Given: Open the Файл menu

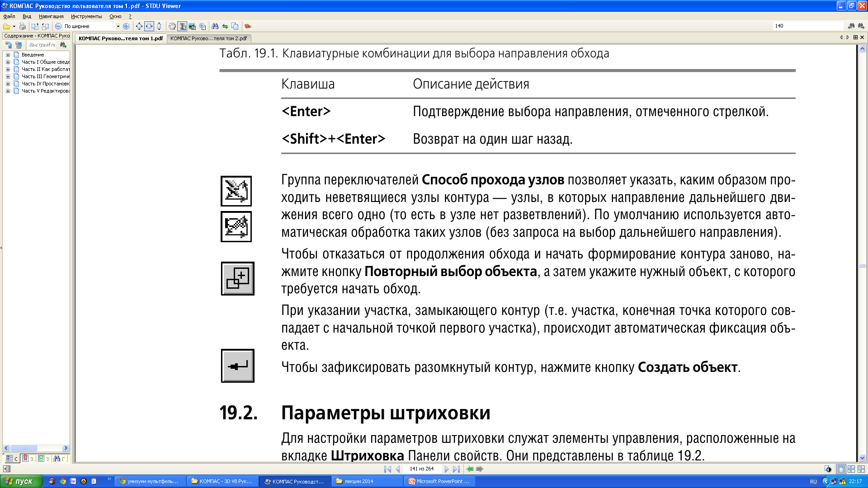Looking at the screenshot, I should pos(9,16).
